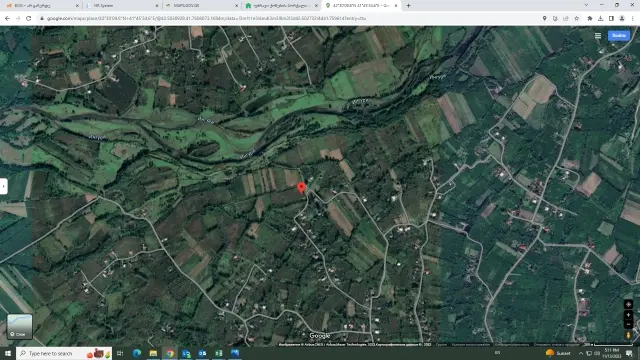Launch Microsoft Edge from taskbar
Image resolution: width=640 pixels, height=360 pixels.
[137, 353]
